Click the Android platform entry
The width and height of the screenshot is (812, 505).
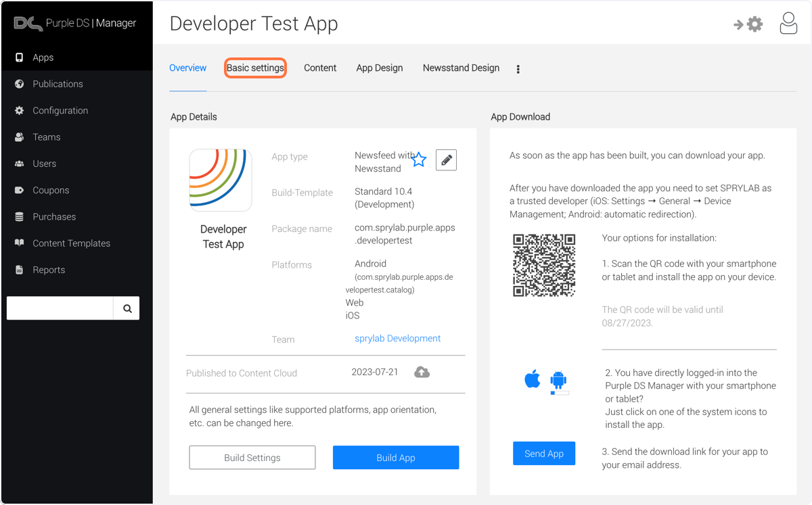tap(370, 264)
